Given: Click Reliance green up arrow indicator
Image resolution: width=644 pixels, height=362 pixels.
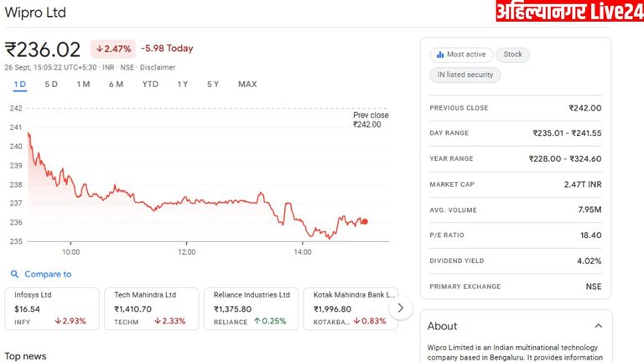Looking at the screenshot, I should pos(257,321).
